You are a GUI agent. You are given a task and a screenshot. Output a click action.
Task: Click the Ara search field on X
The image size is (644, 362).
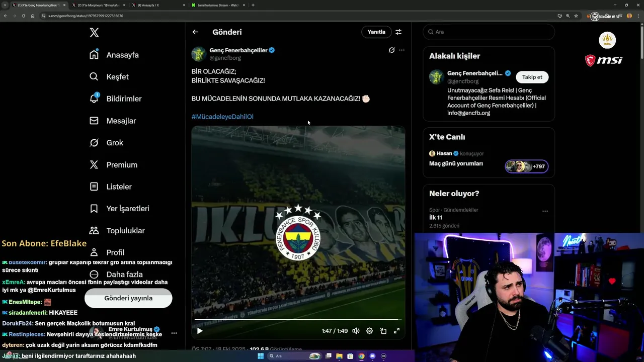click(x=489, y=32)
